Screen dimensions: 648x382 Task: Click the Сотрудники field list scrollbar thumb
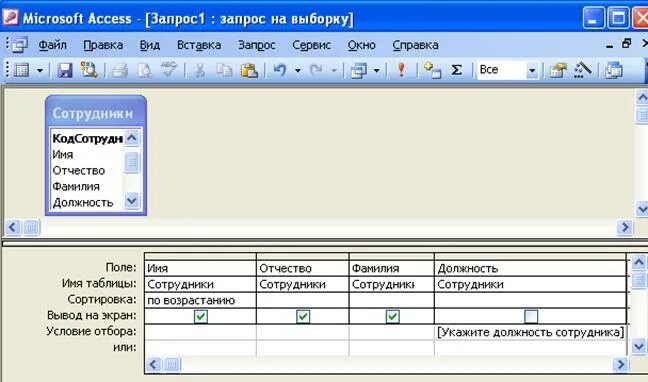[x=131, y=162]
